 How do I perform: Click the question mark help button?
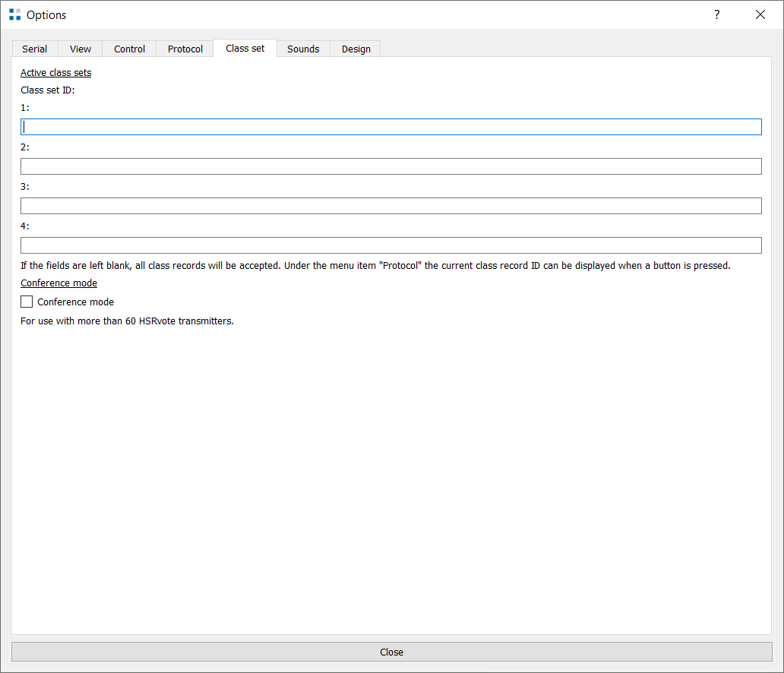coord(716,14)
